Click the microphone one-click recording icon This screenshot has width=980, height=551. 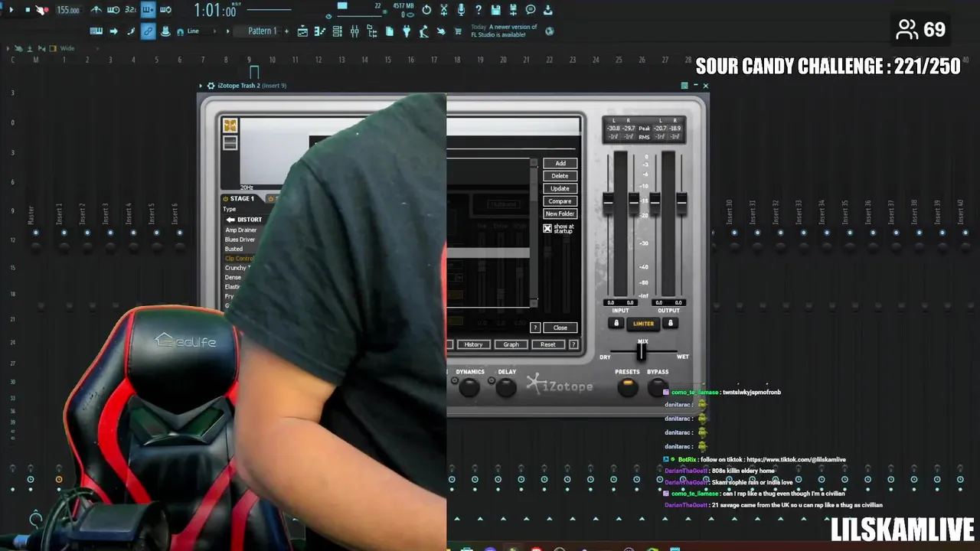tap(461, 10)
